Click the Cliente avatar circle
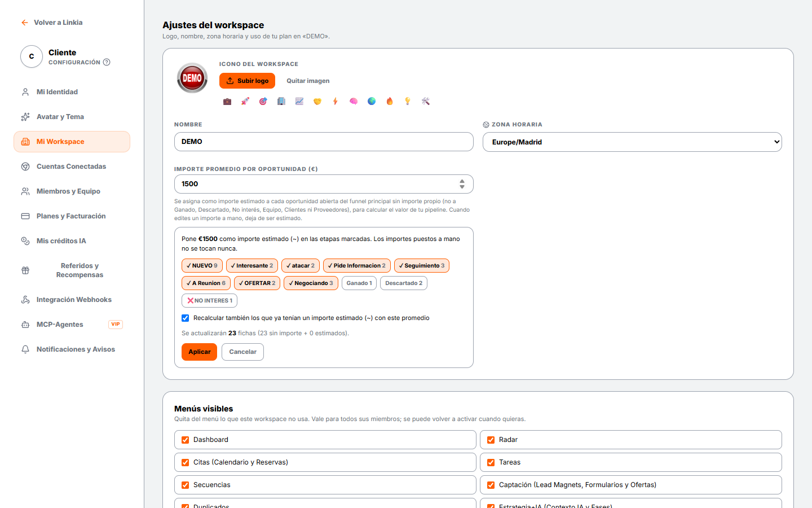The height and width of the screenshot is (508, 812). click(32, 56)
